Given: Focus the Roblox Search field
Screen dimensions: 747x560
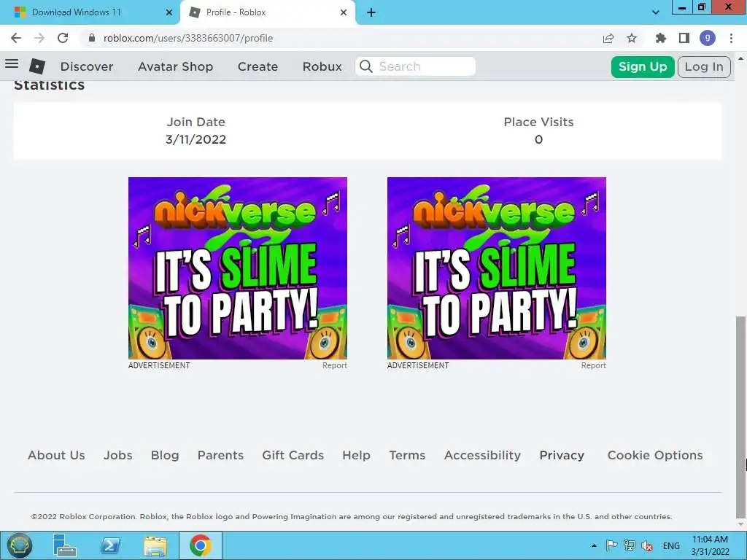Looking at the screenshot, I should (x=415, y=66).
